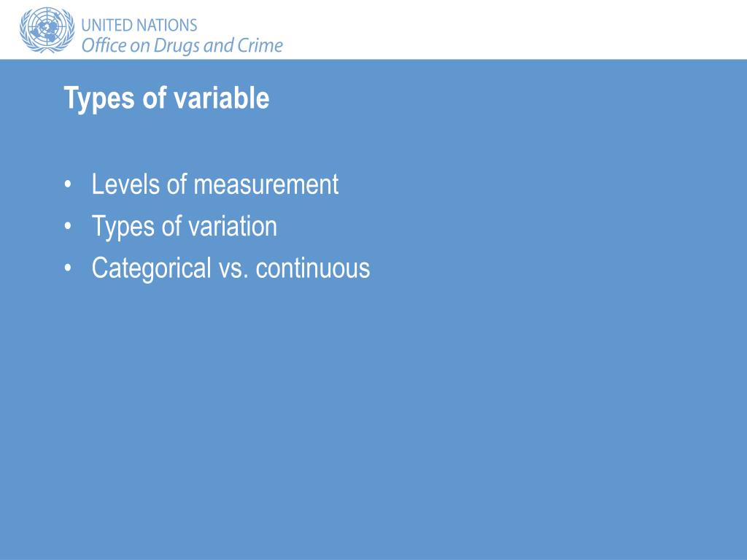
Task: Select the word Types in the slide title
Action: point(99,99)
